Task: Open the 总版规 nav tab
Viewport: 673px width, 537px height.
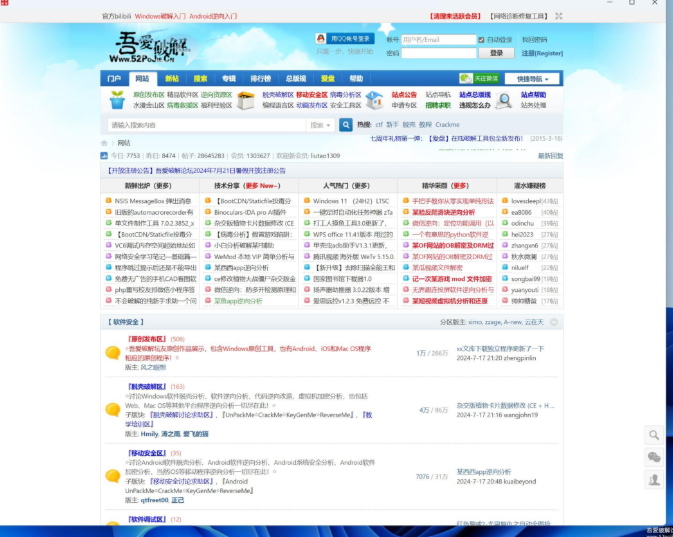Action: 296,79
